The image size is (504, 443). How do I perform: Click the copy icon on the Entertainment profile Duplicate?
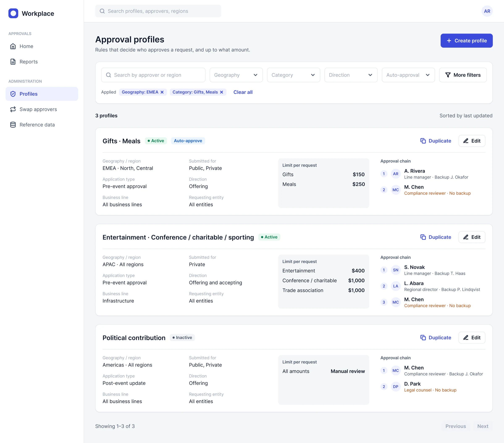[423, 237]
